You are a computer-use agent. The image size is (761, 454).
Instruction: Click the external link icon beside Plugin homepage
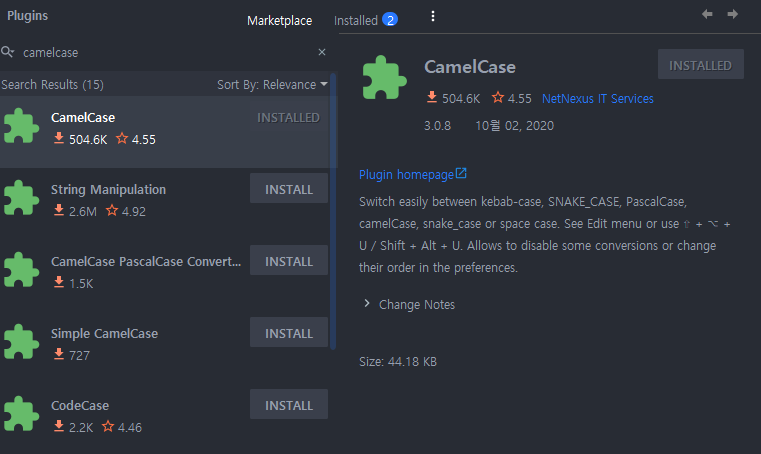pyautogui.click(x=461, y=173)
